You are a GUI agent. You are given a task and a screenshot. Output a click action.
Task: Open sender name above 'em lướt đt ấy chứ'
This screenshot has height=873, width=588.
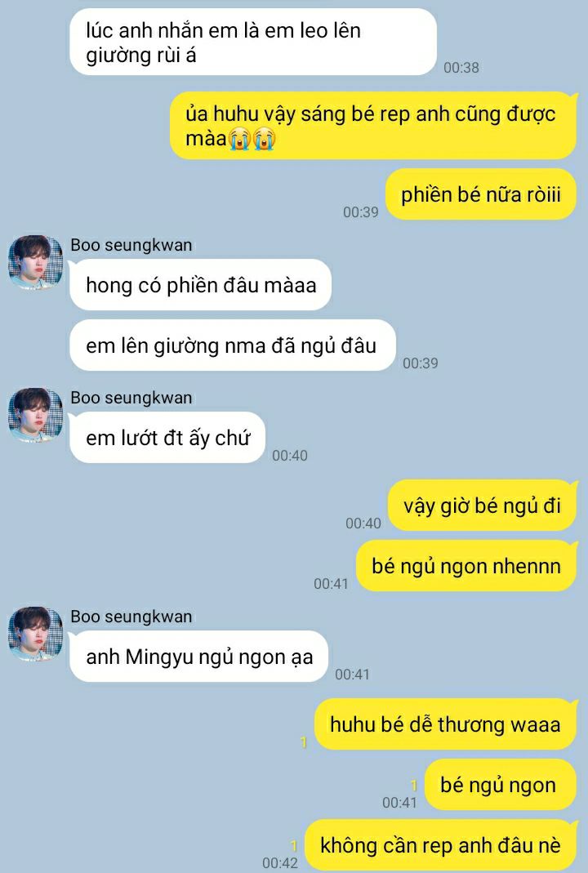click(131, 398)
